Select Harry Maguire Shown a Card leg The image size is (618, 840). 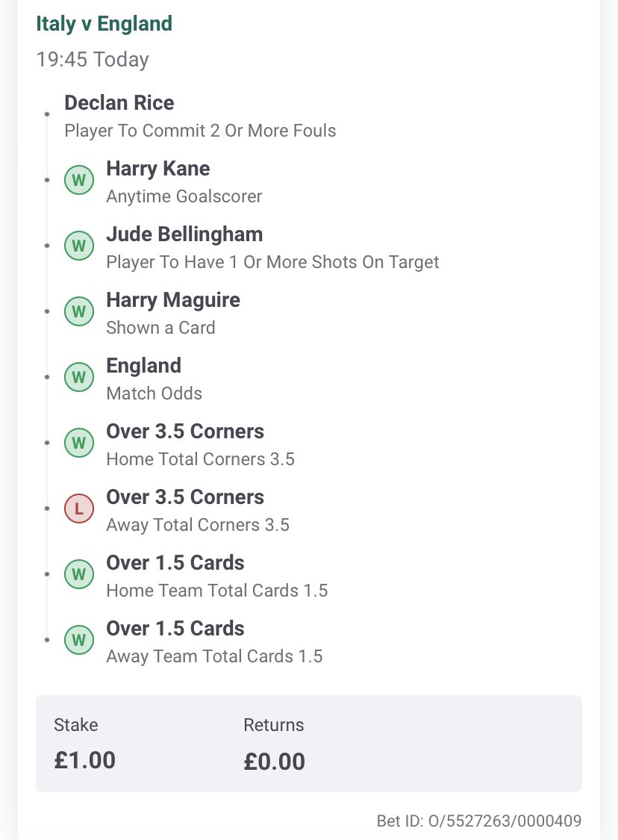[173, 314]
